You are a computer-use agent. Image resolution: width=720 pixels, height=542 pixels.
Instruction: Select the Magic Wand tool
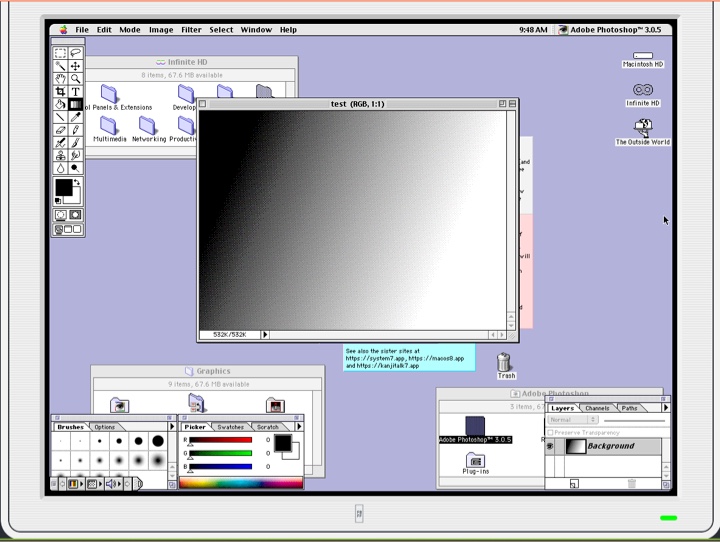point(60,66)
